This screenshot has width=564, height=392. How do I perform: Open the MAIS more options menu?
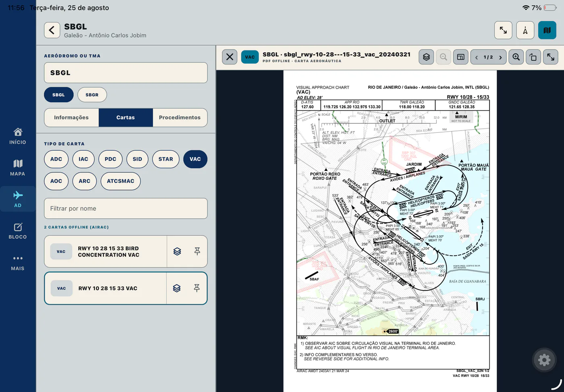click(x=18, y=263)
